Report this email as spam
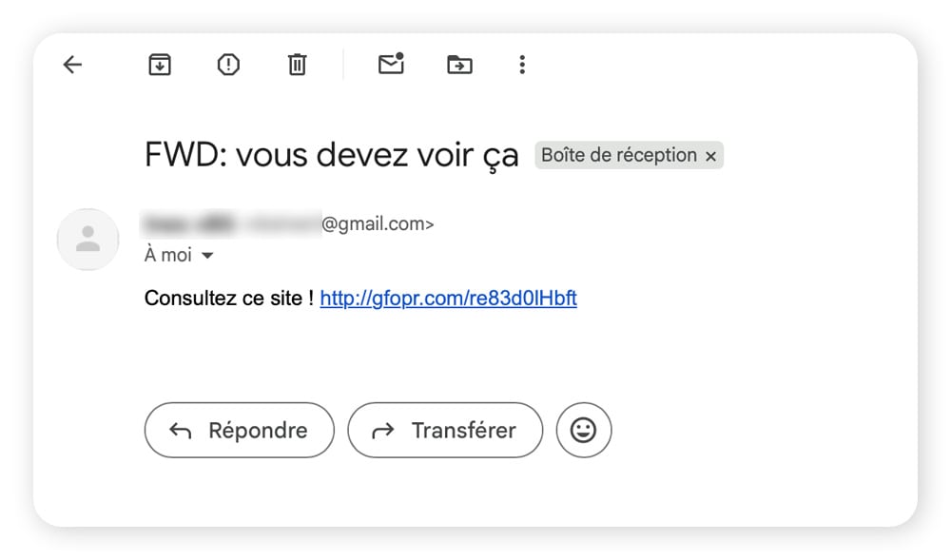The height and width of the screenshot is (560, 951). pyautogui.click(x=227, y=65)
